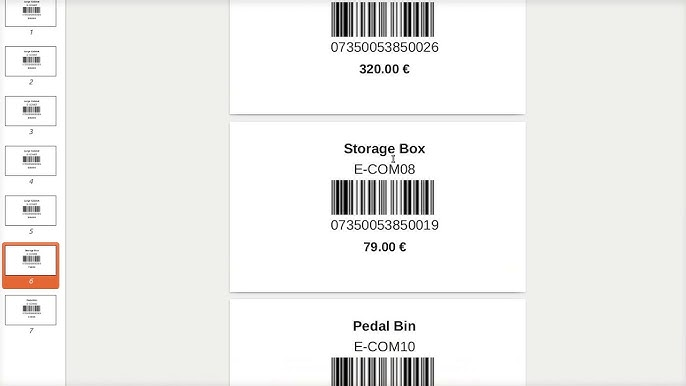Click the 79.00 € price
This screenshot has width=686, height=386.
click(385, 247)
